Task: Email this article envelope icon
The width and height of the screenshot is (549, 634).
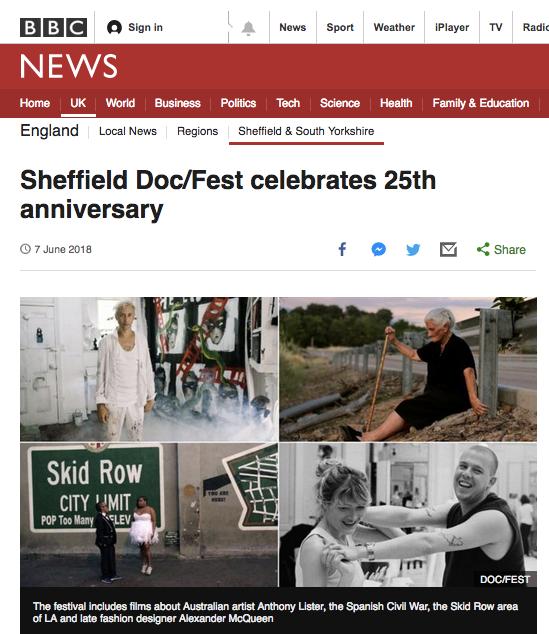Action: (448, 249)
